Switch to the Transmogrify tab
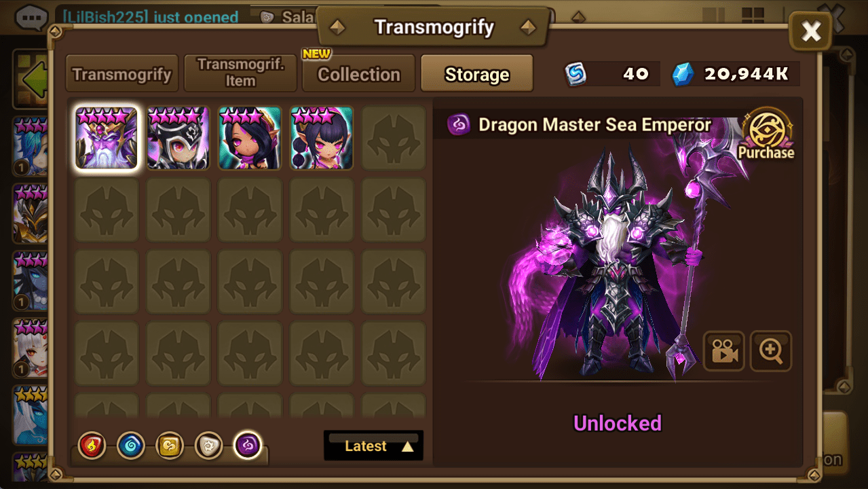The image size is (868, 489). click(122, 73)
